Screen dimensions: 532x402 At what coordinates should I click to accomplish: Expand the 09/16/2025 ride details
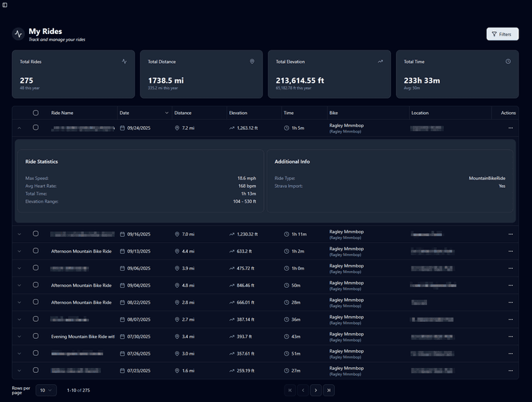pyautogui.click(x=19, y=234)
